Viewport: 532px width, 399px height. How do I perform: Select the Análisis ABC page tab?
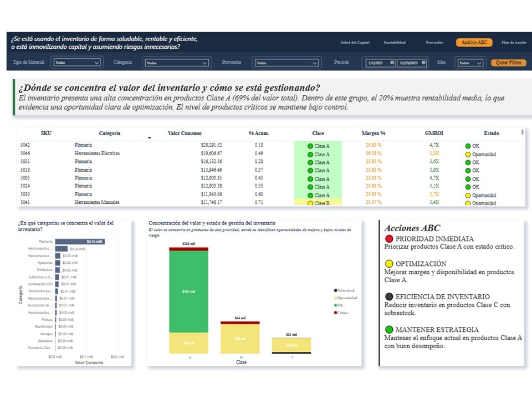click(474, 43)
